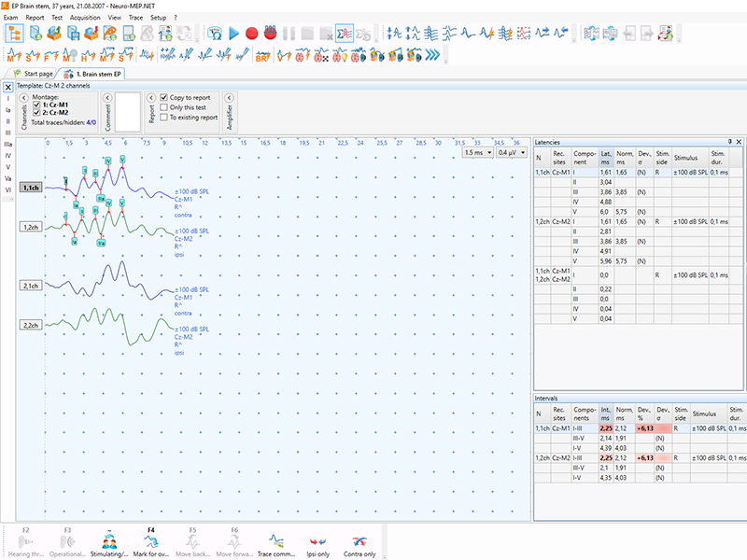The image size is (747, 560).
Task: Enable Only this test checkbox
Action: coord(164,107)
